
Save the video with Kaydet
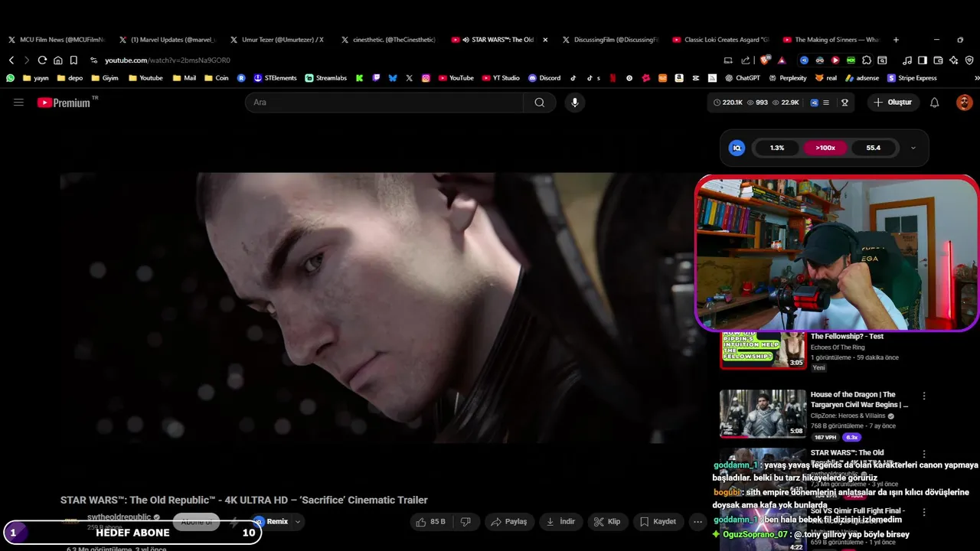point(658,521)
